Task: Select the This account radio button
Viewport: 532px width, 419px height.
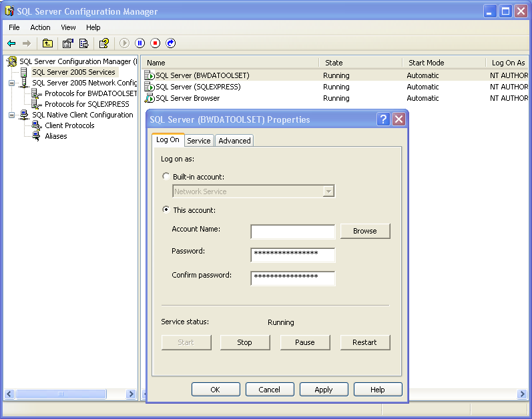Action: tap(166, 209)
